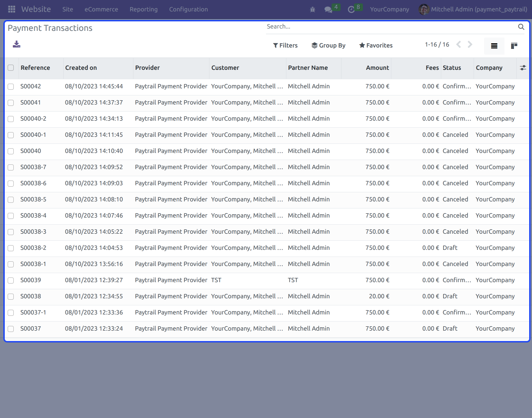
Task: Click date 08/01/2023 12:33:24
Action: point(94,329)
